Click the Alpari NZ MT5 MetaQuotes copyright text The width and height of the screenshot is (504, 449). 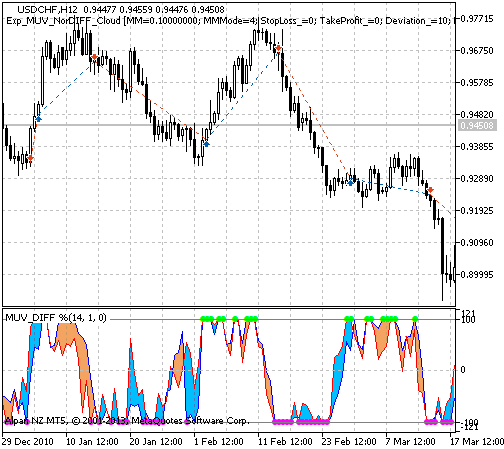tap(127, 421)
